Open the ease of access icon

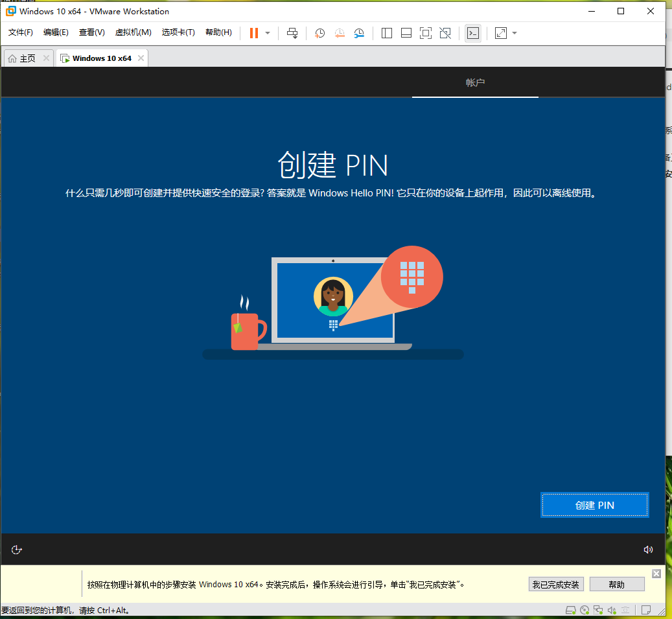16,550
